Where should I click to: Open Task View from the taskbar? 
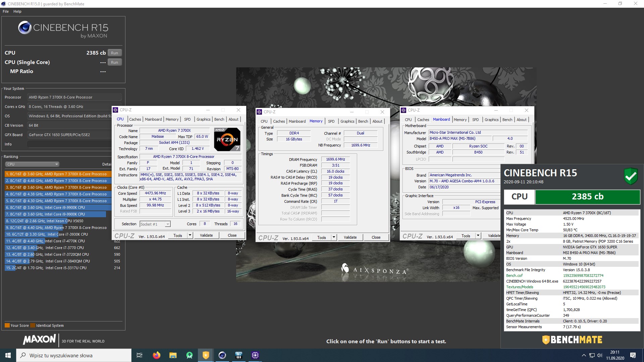(x=140, y=355)
